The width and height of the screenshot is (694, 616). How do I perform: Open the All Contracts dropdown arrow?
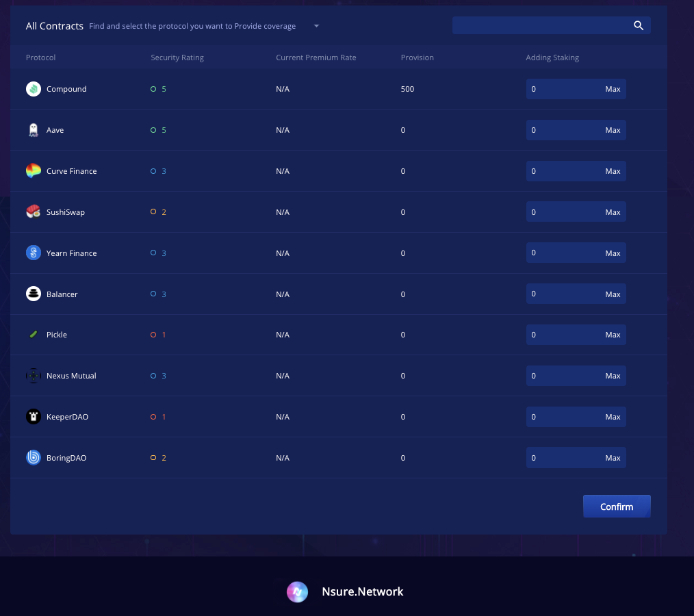pos(316,26)
